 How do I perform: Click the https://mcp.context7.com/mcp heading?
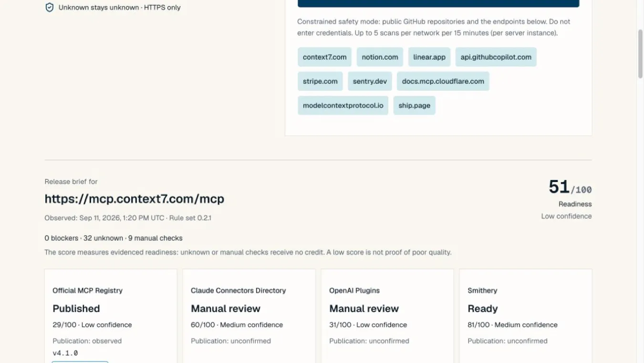pos(135,199)
